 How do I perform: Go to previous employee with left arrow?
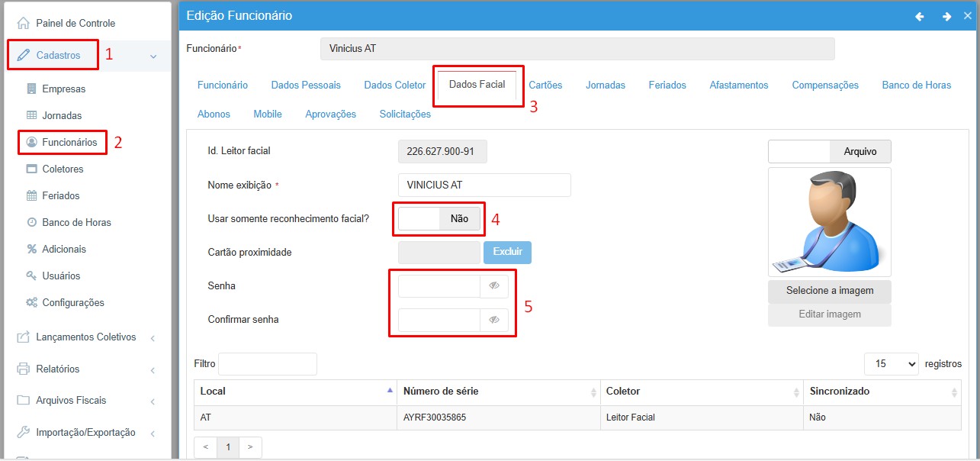pos(920,16)
